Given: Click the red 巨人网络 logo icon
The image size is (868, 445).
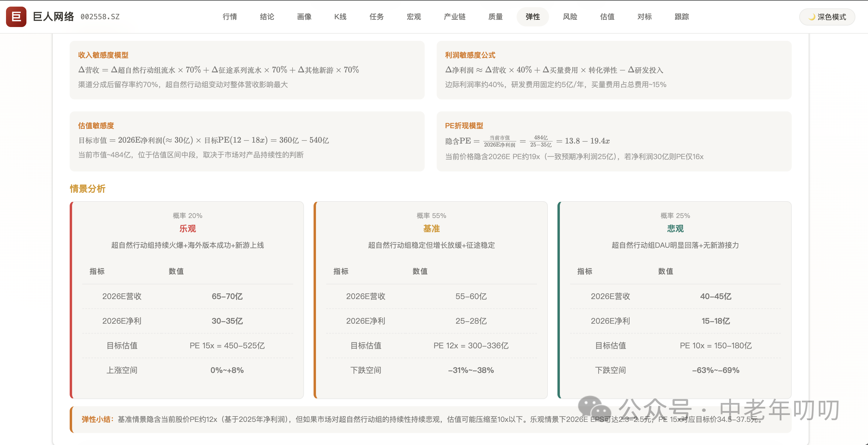Looking at the screenshot, I should [x=16, y=17].
